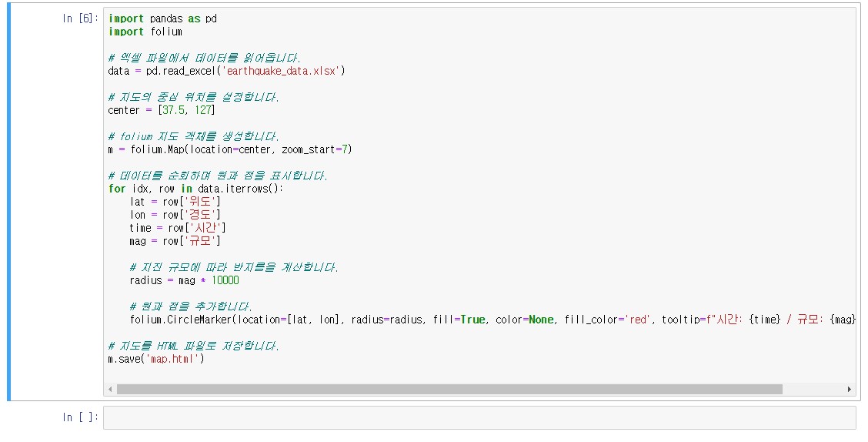The image size is (868, 442).
Task: Click the empty code cell below
Action: tap(479, 417)
